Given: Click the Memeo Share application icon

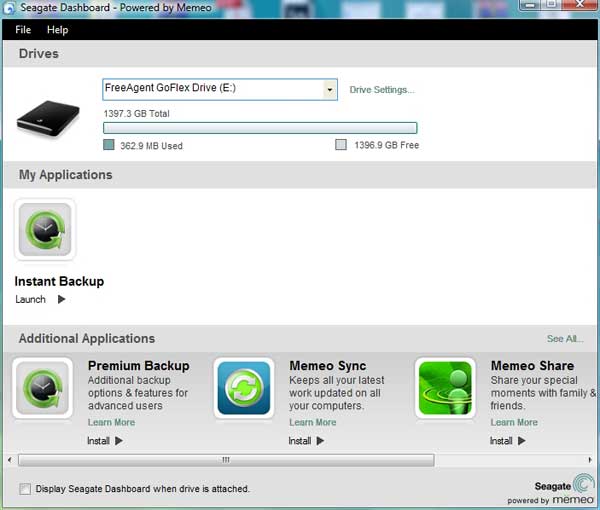Looking at the screenshot, I should click(445, 388).
